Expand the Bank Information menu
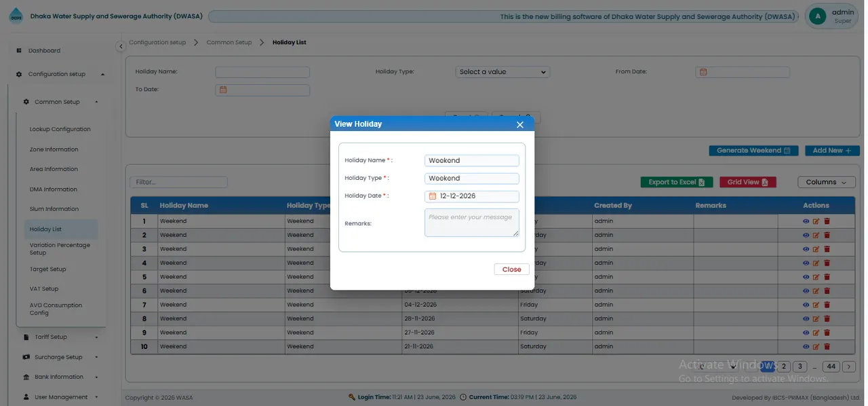 click(x=60, y=377)
